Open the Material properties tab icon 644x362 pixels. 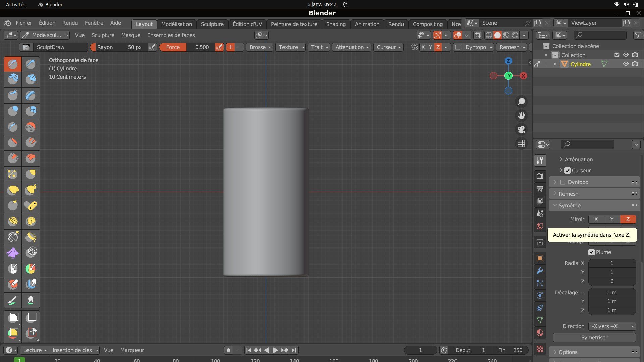(x=540, y=333)
